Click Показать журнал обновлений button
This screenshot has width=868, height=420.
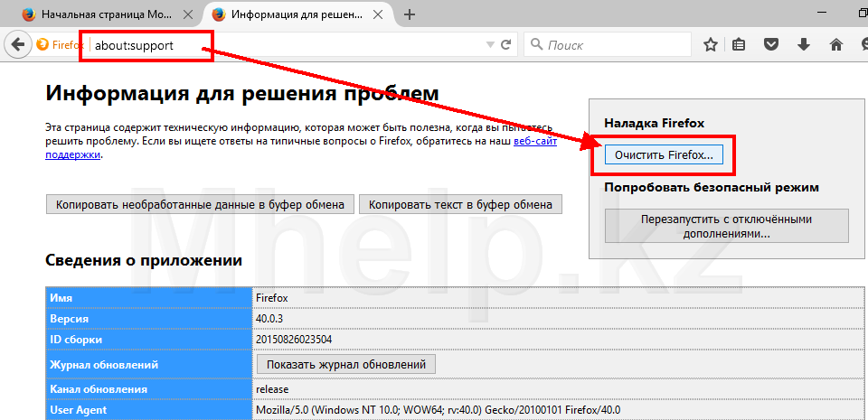[x=346, y=364]
